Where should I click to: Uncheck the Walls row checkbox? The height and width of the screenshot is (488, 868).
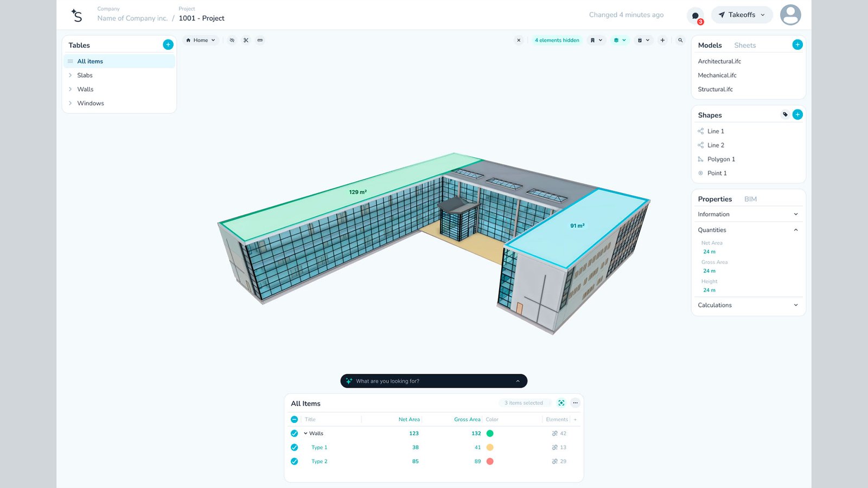pyautogui.click(x=294, y=433)
